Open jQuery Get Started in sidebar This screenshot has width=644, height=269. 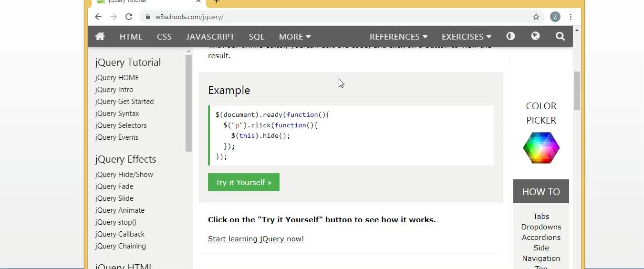[125, 101]
